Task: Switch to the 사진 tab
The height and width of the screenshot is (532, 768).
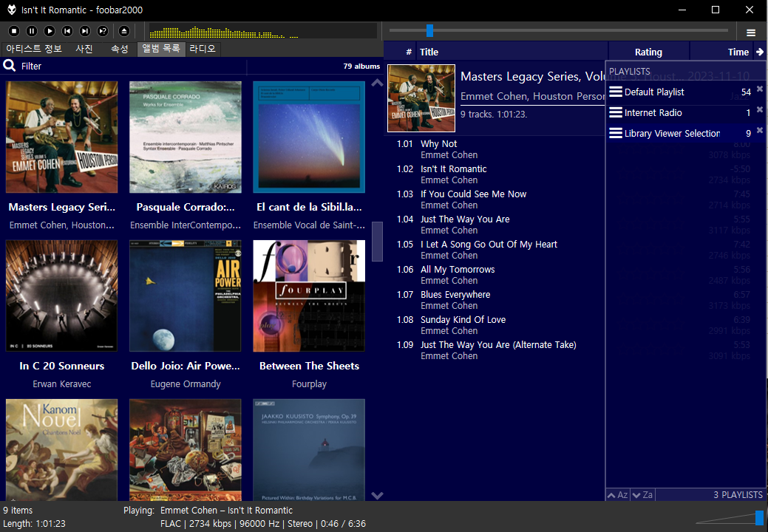Action: [x=84, y=49]
